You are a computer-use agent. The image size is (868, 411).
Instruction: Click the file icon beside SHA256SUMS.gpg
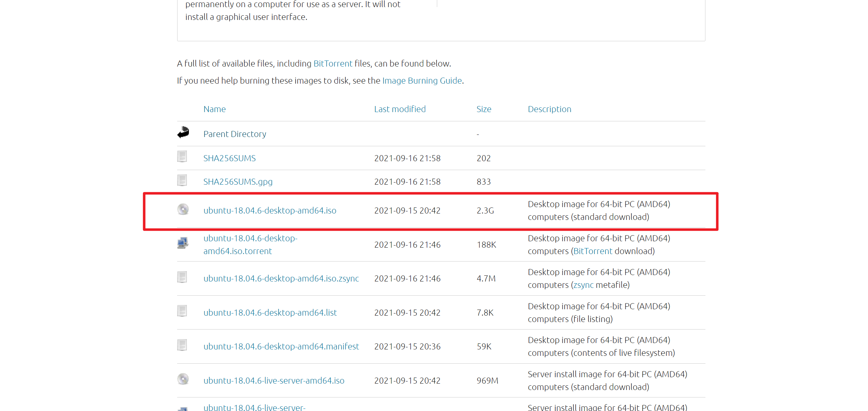coord(182,180)
